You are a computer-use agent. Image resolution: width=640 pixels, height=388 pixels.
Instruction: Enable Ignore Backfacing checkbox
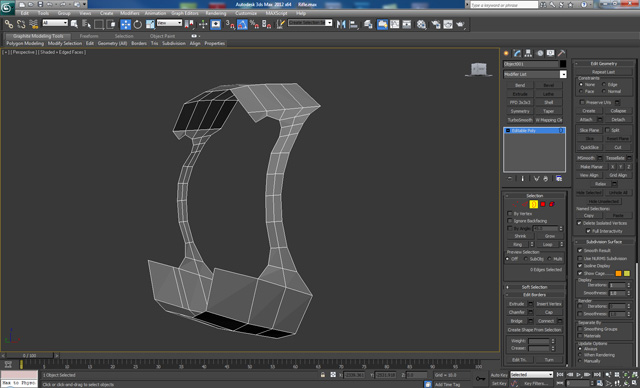click(510, 221)
